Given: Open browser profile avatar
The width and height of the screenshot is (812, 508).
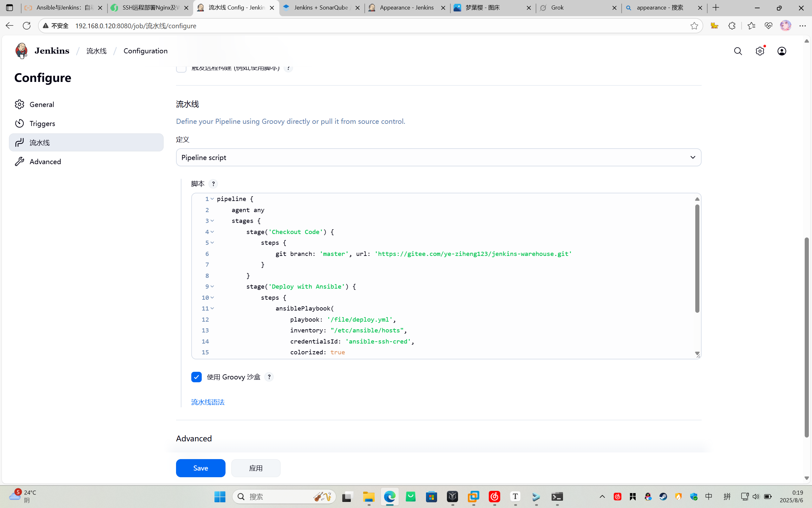Looking at the screenshot, I should [785, 25].
